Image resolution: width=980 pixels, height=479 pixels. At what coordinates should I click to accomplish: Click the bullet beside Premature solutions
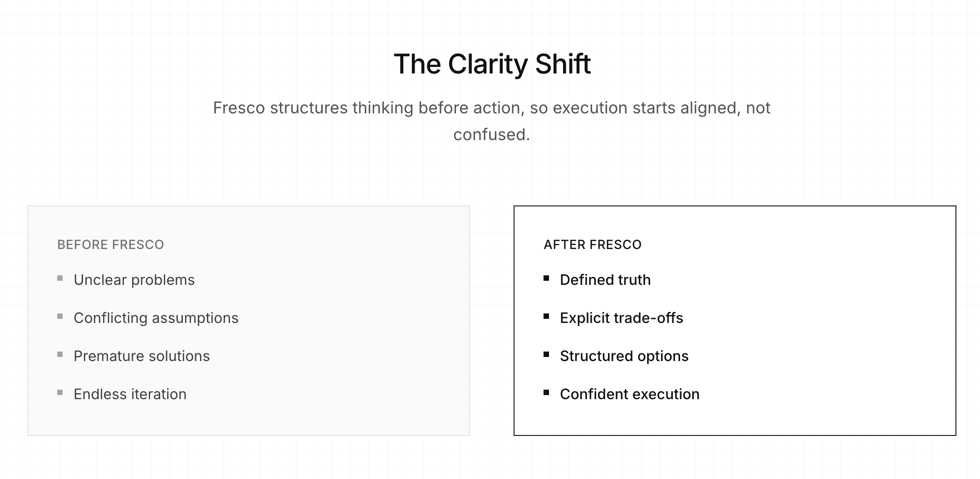point(60,355)
